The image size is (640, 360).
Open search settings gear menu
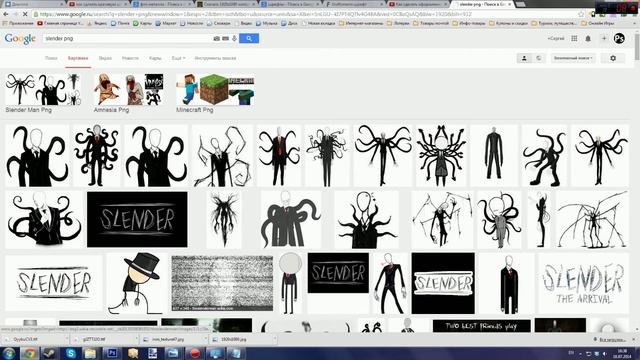click(x=613, y=58)
